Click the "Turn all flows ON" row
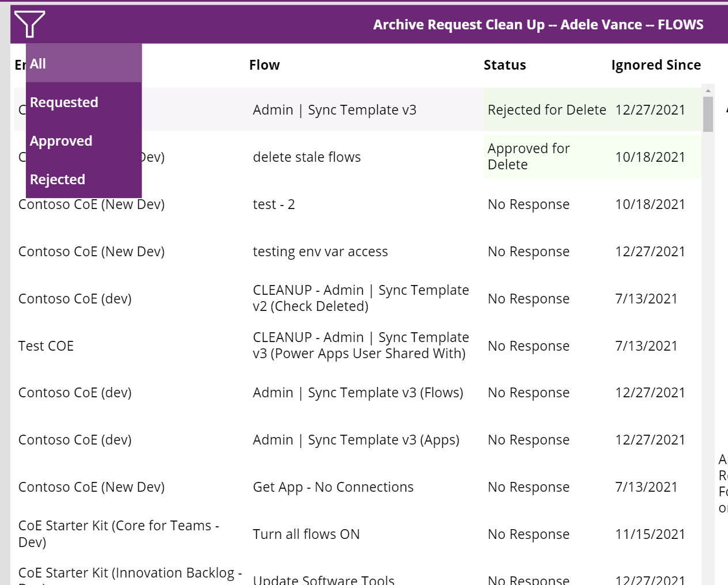The image size is (728, 585). (x=306, y=534)
